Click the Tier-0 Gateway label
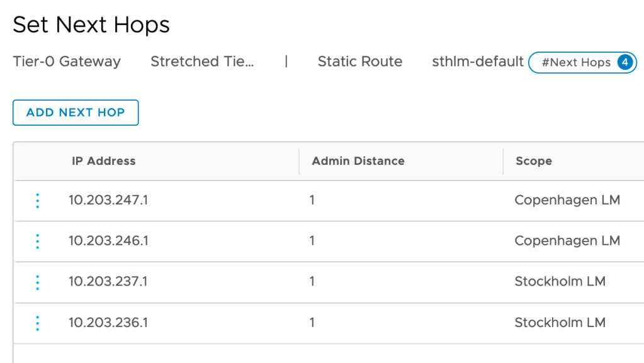 click(x=67, y=62)
